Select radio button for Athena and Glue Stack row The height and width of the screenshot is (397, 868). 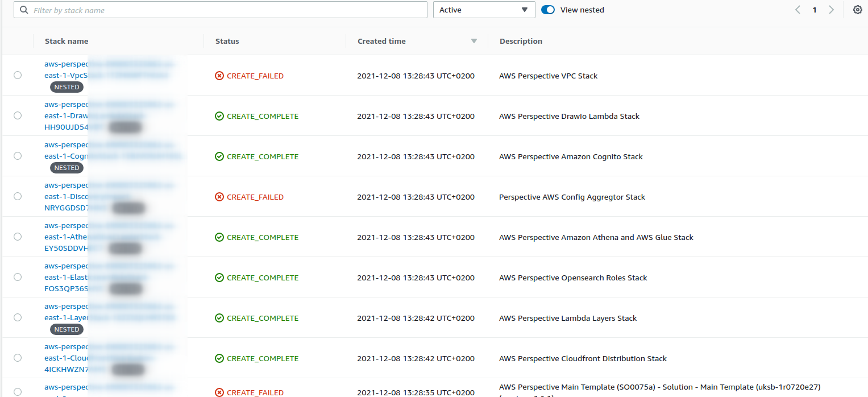click(18, 237)
